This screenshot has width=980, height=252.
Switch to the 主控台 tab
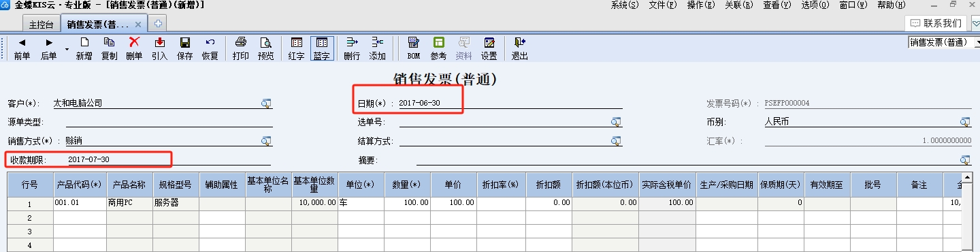pyautogui.click(x=42, y=25)
